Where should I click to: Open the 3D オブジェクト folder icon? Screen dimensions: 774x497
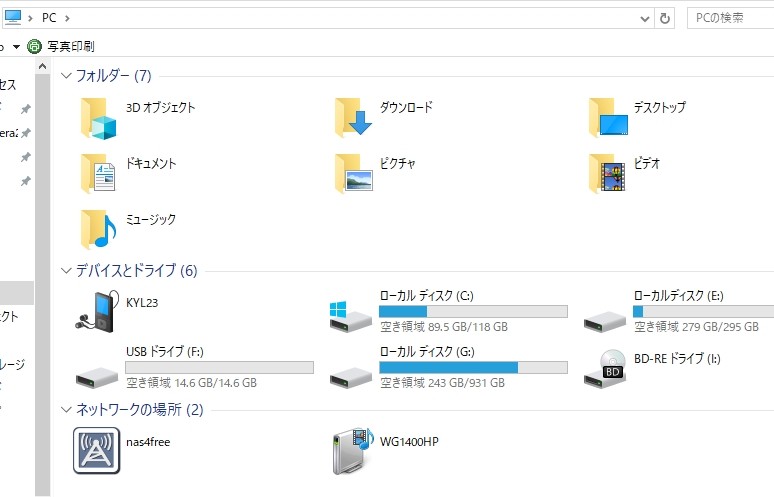[x=98, y=118]
